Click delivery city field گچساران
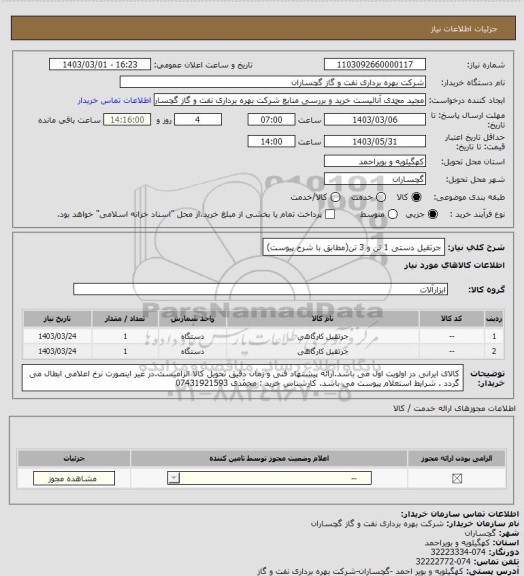Image resolution: width=524 pixels, height=576 pixels. point(375,179)
